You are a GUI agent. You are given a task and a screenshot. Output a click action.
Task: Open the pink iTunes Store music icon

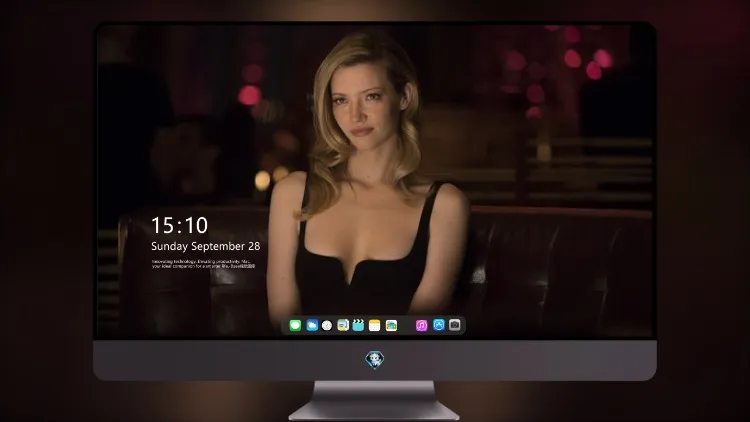coord(421,325)
